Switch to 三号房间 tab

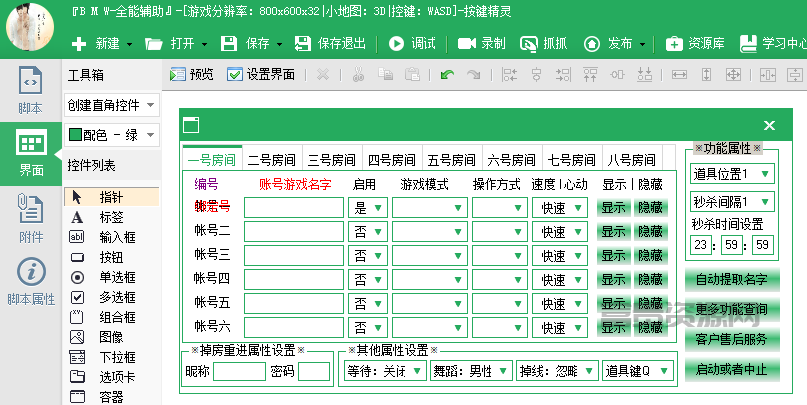click(x=332, y=160)
